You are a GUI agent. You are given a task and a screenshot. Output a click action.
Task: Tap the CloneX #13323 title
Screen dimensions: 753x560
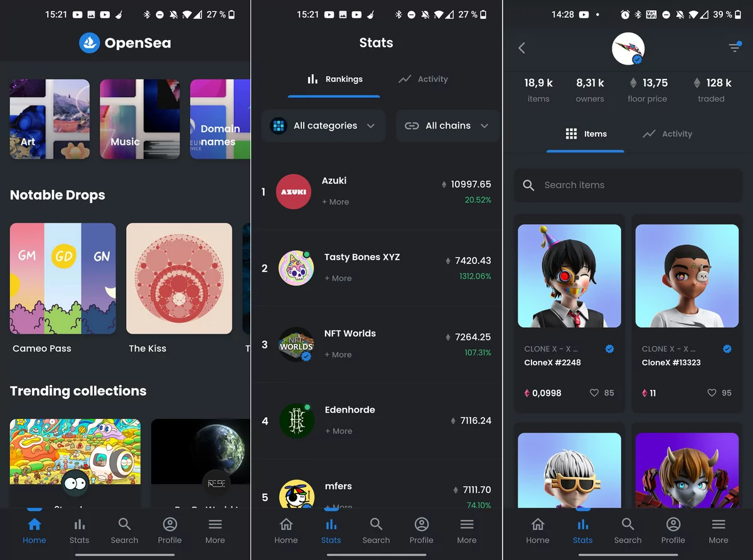pos(671,362)
